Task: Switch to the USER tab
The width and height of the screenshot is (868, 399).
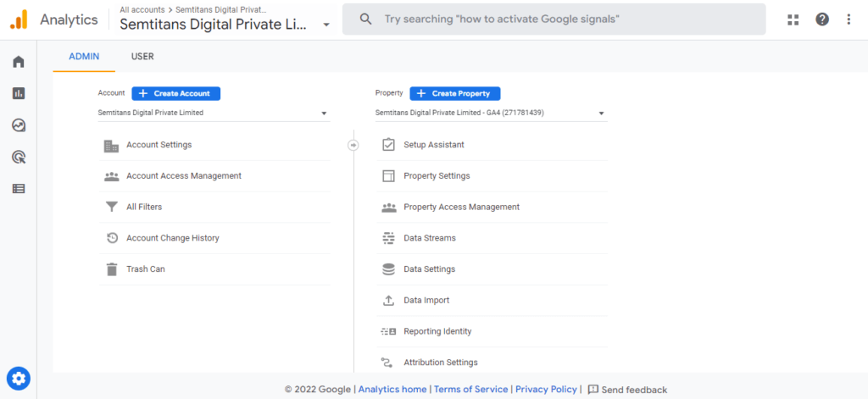Action: pos(142,57)
